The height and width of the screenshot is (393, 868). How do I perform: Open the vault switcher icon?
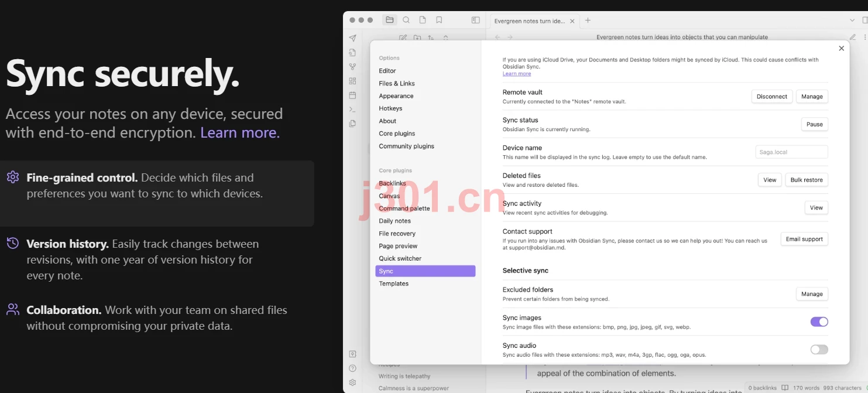point(352,354)
